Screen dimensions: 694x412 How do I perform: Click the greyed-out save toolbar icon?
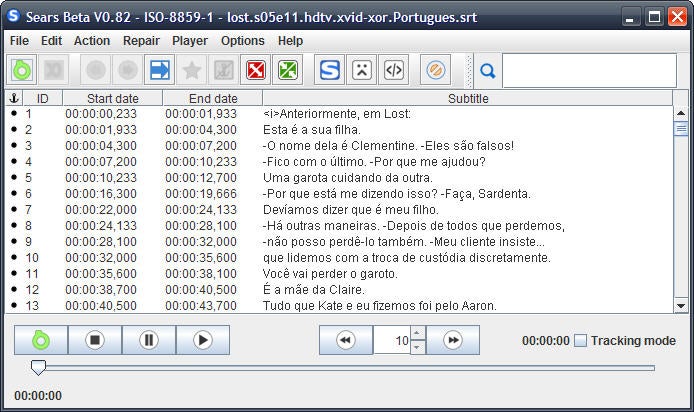click(x=54, y=70)
